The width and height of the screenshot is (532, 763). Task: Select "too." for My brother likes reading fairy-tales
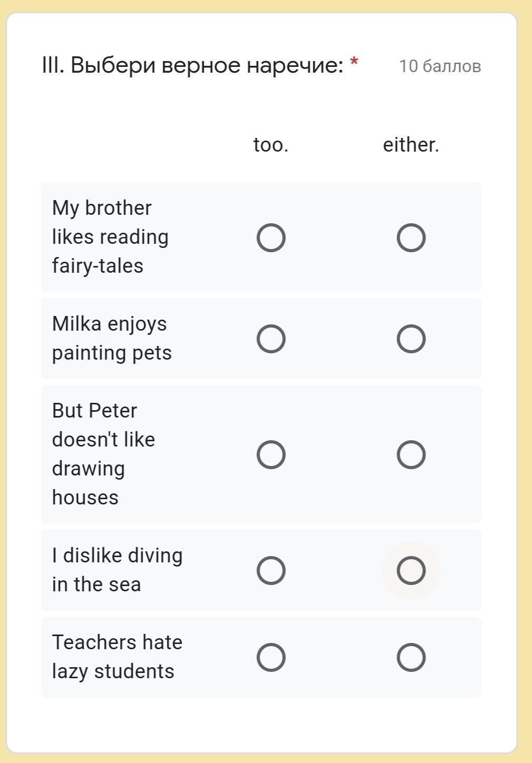pos(271,238)
